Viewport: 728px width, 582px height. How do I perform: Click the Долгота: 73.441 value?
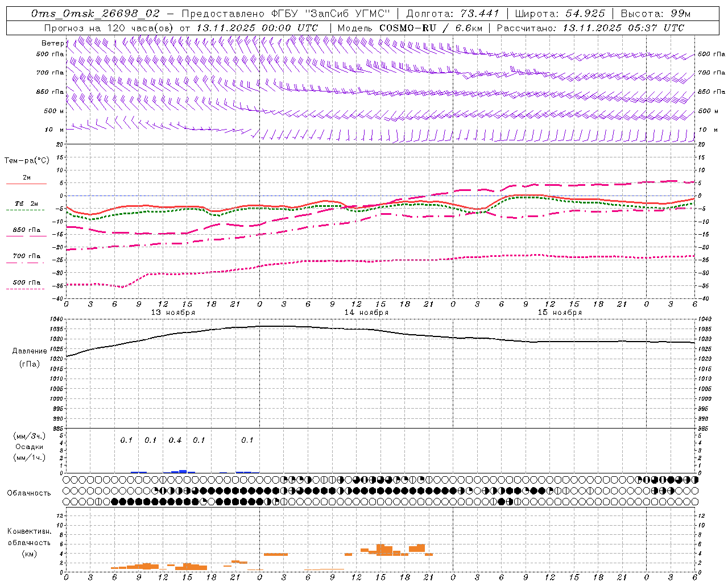click(453, 14)
